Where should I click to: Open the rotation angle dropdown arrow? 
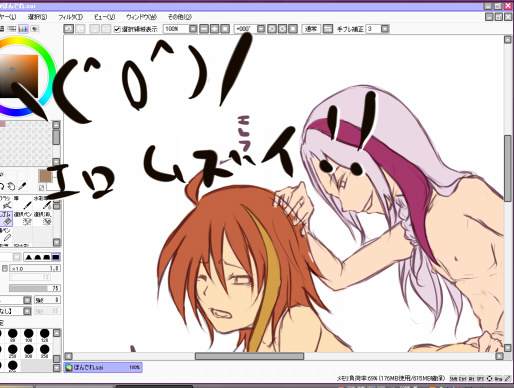pos(261,29)
